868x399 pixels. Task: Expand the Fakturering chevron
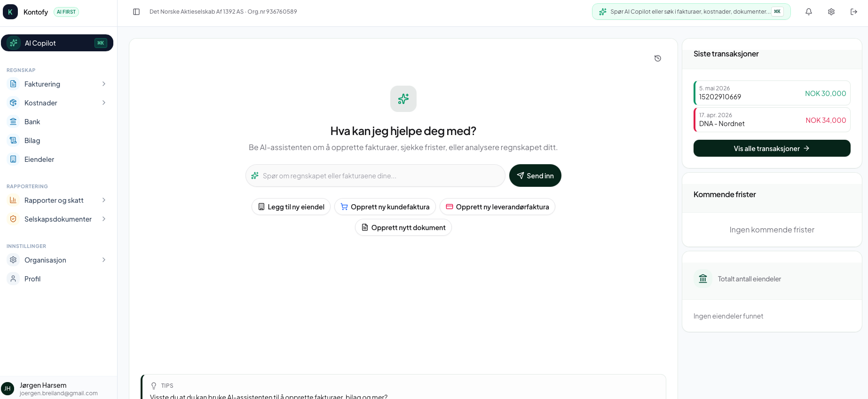(104, 84)
